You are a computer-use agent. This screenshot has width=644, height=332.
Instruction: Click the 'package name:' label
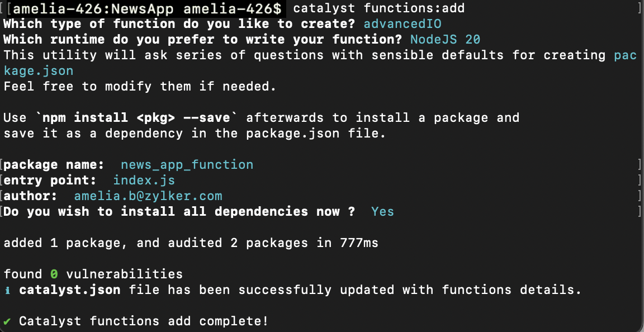point(54,165)
